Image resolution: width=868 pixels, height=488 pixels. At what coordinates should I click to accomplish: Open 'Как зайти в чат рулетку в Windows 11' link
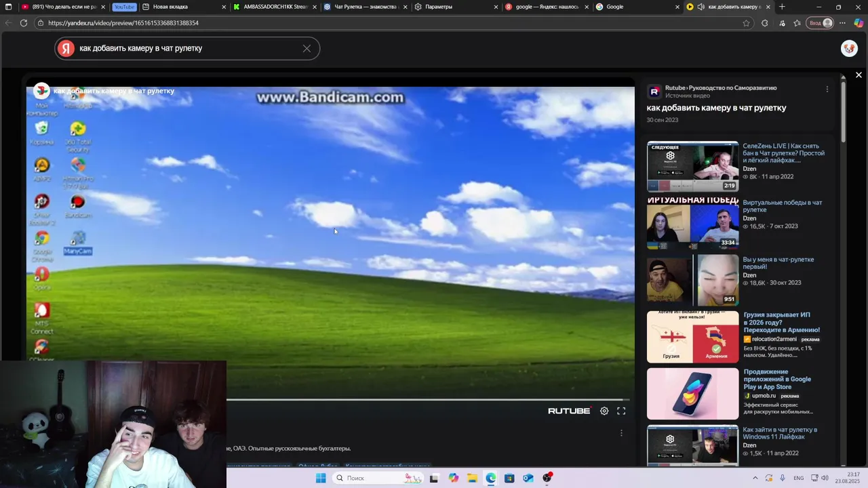780,433
